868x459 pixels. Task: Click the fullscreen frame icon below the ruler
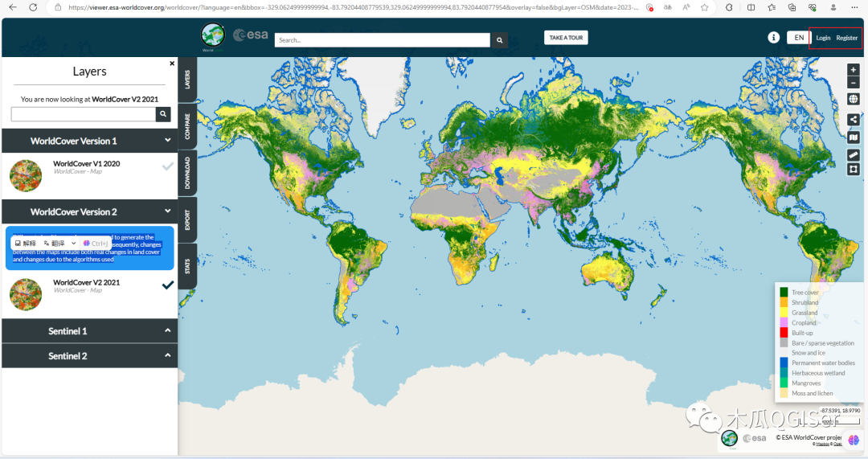[853, 170]
